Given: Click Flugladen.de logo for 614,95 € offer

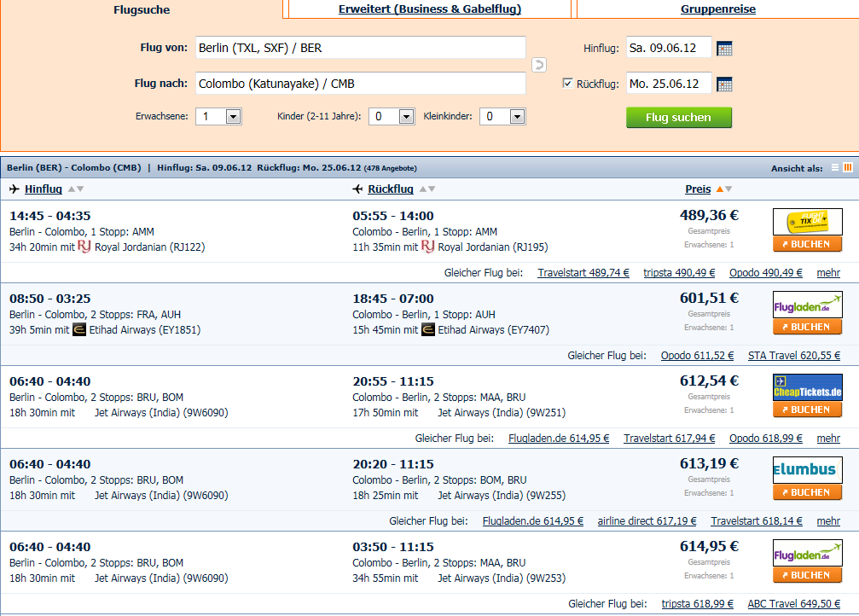Looking at the screenshot, I should (808, 553).
